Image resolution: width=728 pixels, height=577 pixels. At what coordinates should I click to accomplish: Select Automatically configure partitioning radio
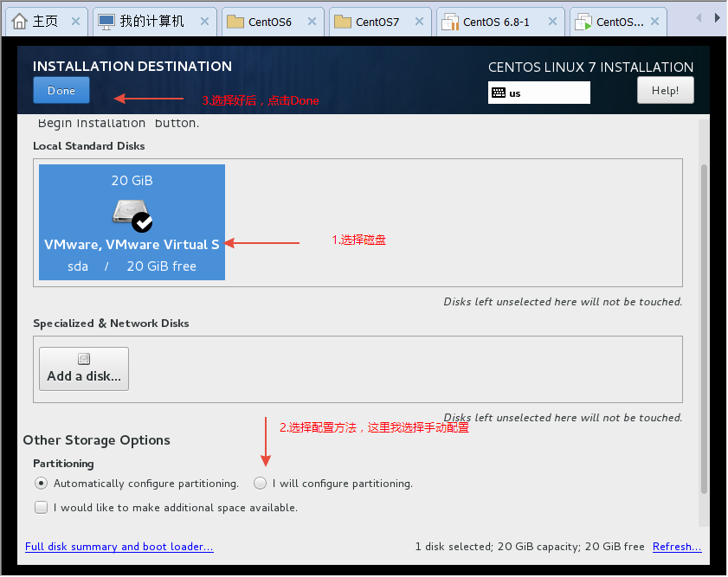41,484
